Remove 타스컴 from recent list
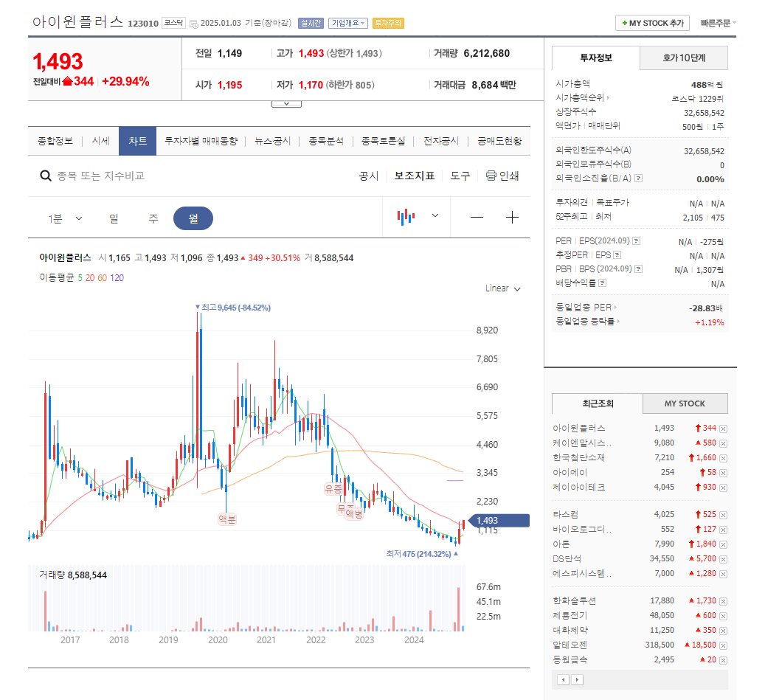Screen dimensions: 765x700 pos(723,515)
